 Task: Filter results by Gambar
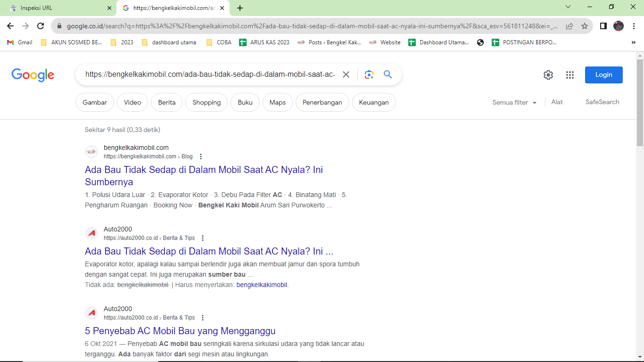point(95,102)
